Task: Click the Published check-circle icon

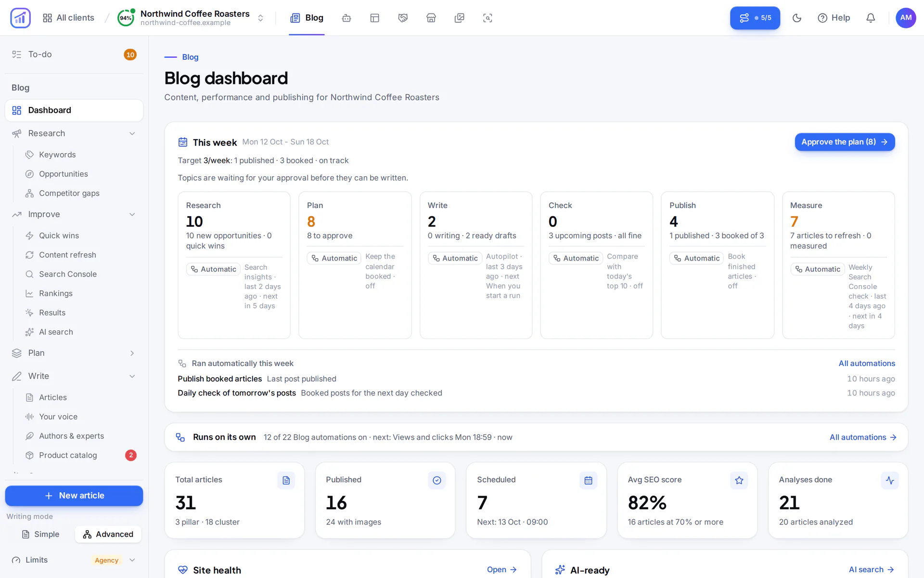Action: (x=437, y=480)
